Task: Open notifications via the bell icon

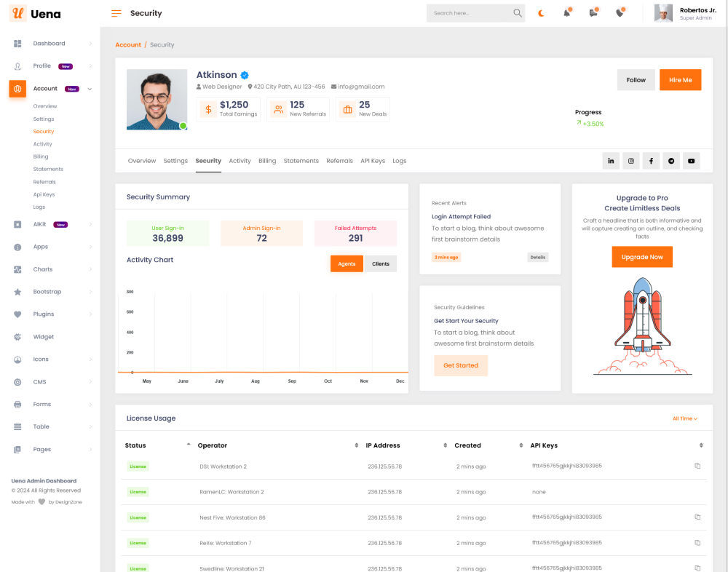Action: (566, 13)
